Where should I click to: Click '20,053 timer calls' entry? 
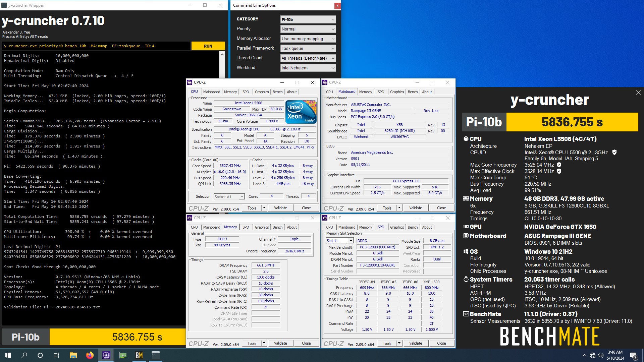coord(549,280)
